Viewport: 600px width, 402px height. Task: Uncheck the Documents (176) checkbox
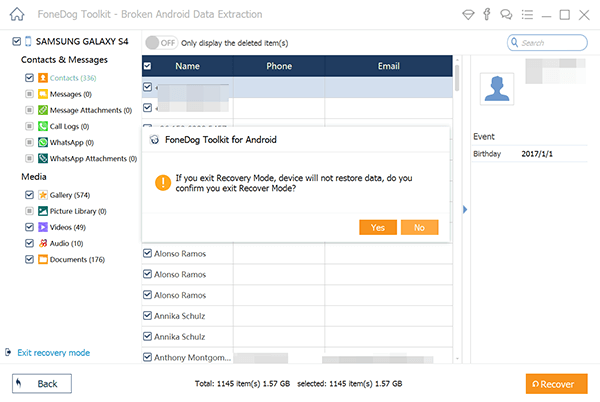coord(29,259)
